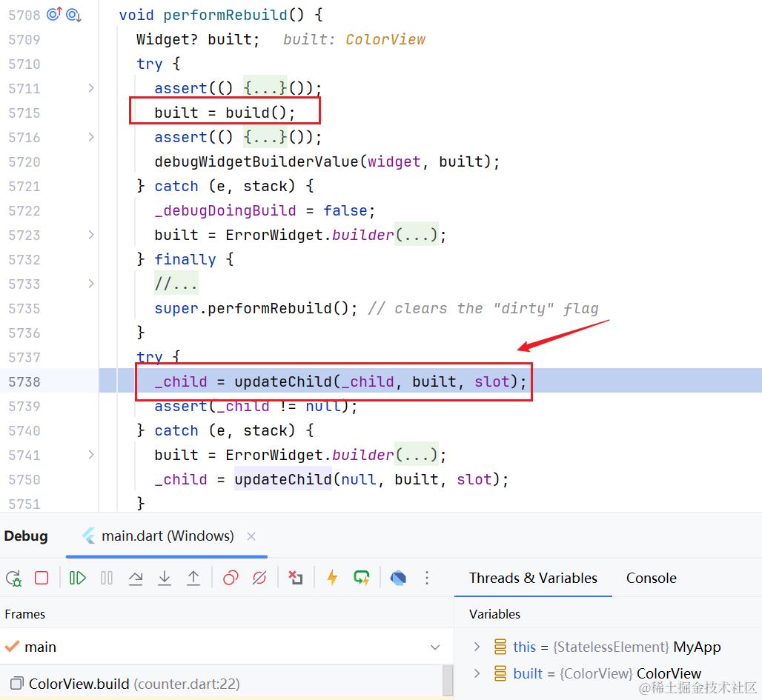Step out of current function
This screenshot has width=762, height=700.
pyautogui.click(x=193, y=578)
